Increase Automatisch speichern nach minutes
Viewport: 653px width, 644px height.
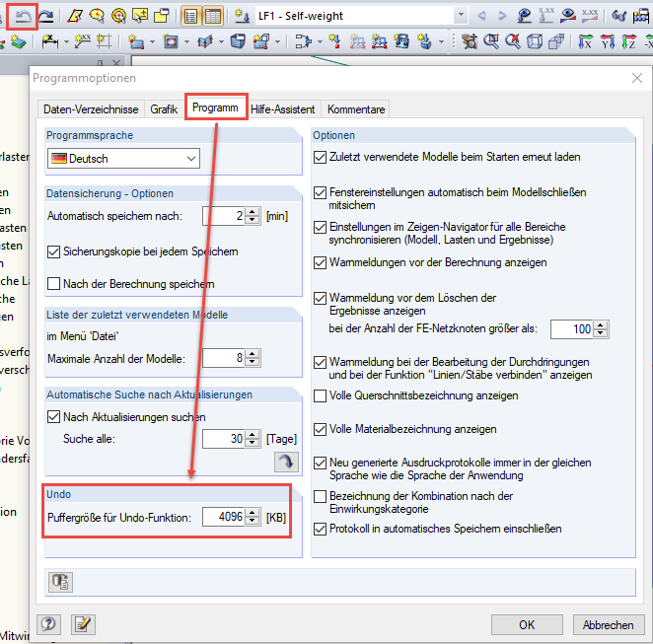tap(252, 212)
